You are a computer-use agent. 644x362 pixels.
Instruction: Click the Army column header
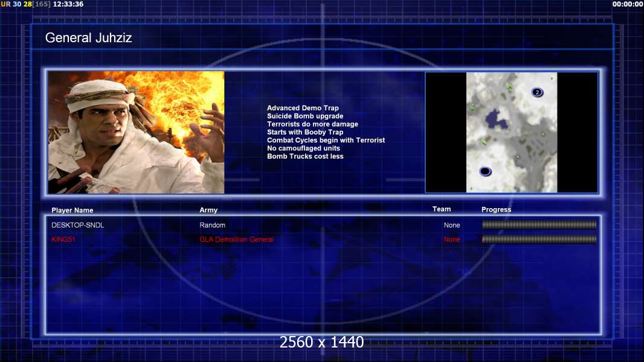tap(208, 211)
